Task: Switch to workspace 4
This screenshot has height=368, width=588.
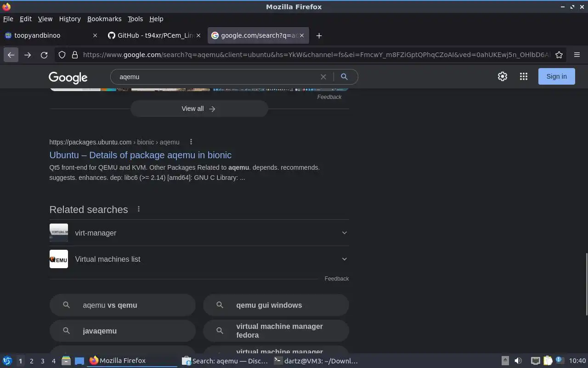Action: [x=54, y=361]
